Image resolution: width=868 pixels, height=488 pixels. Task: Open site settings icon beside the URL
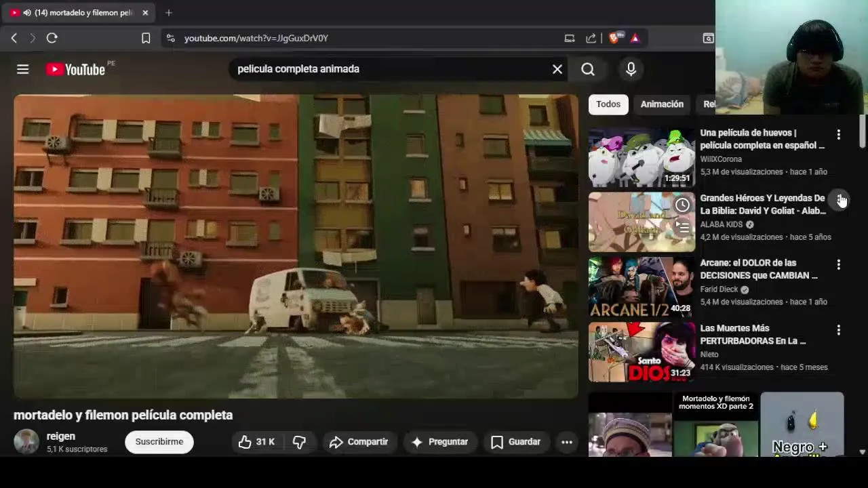(170, 39)
